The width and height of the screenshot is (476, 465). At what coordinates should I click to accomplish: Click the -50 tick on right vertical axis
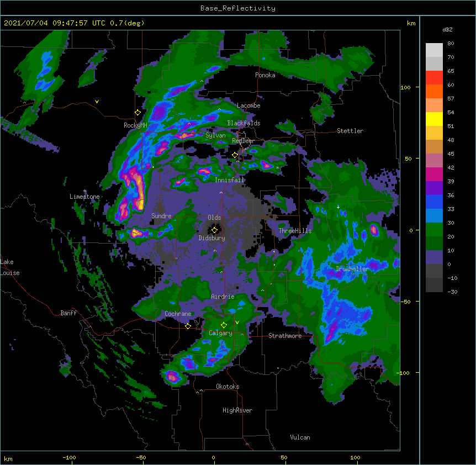pyautogui.click(x=405, y=302)
